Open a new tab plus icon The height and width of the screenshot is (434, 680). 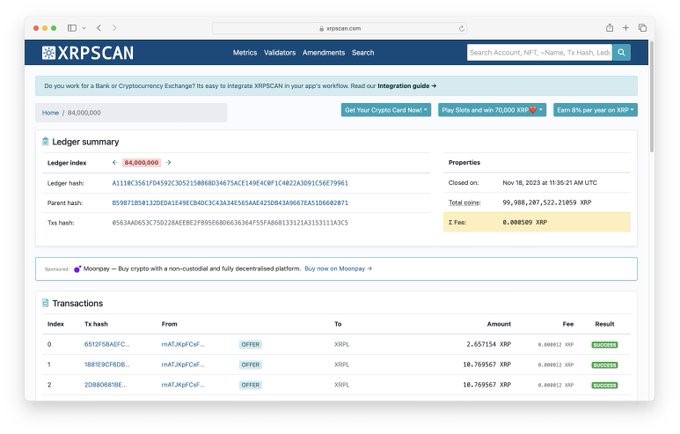(625, 28)
